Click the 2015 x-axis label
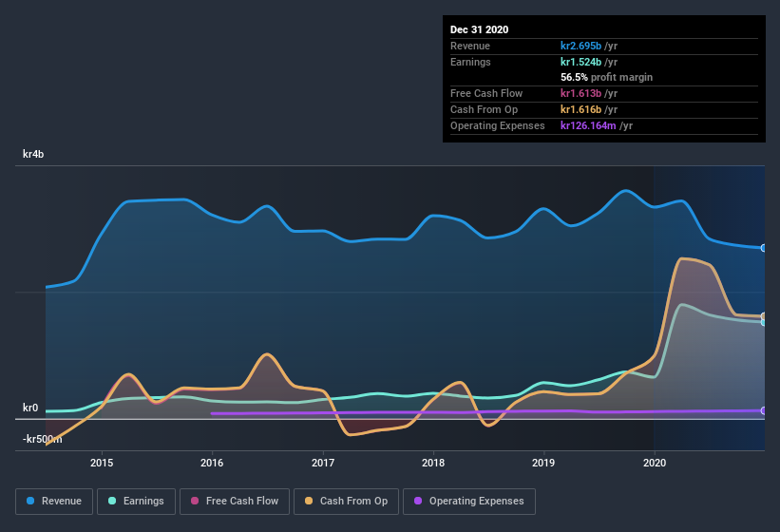Screen dimensions: 780x532 coord(102,463)
